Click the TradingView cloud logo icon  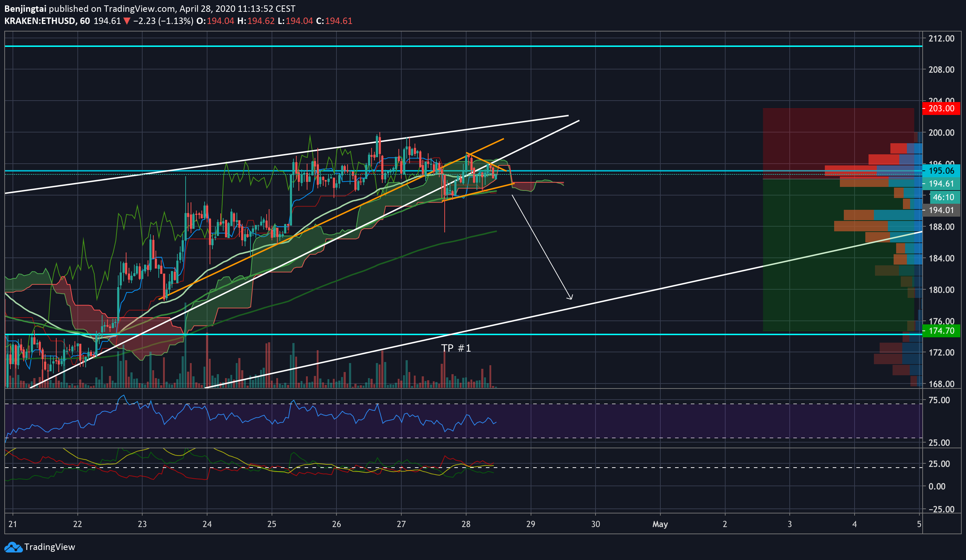[x=13, y=547]
